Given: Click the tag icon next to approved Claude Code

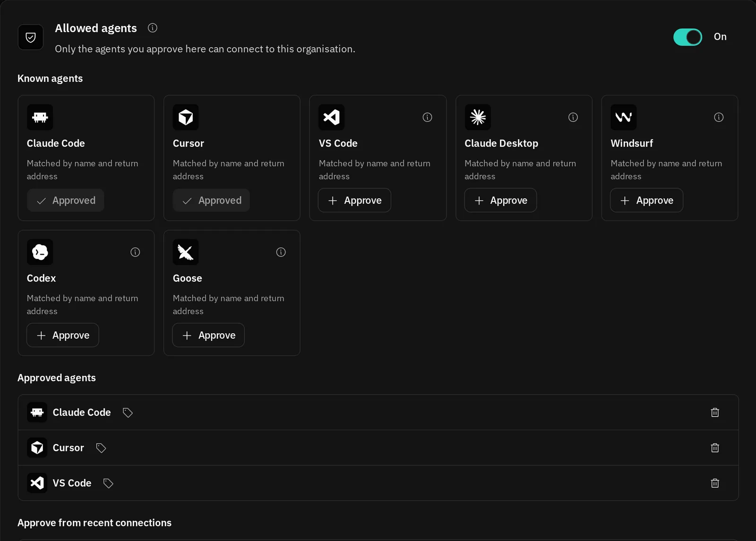Looking at the screenshot, I should click(128, 412).
